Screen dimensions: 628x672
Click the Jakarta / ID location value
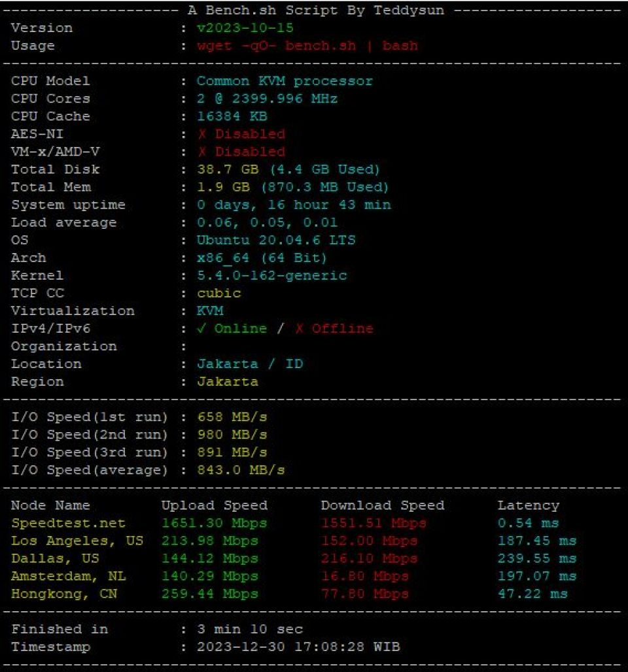click(250, 364)
